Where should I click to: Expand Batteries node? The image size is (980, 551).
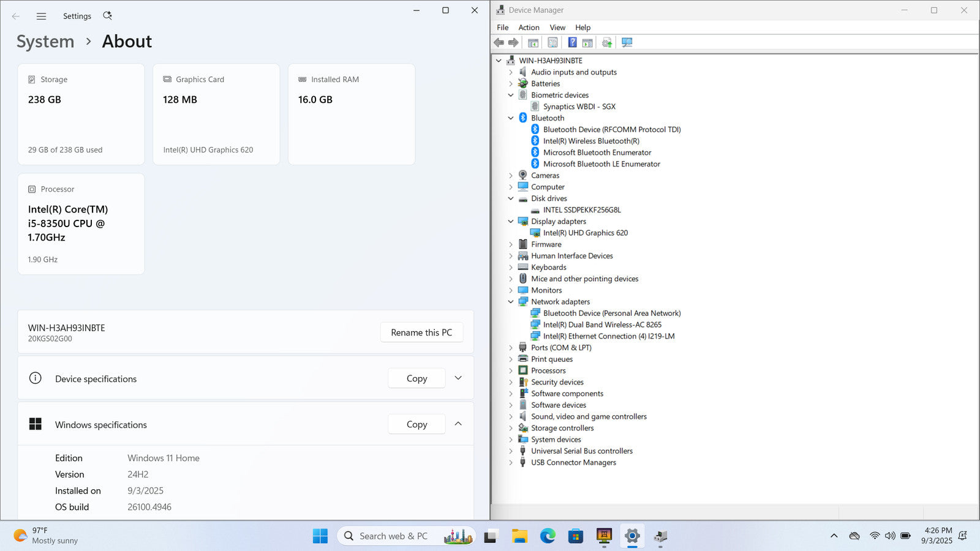(511, 84)
